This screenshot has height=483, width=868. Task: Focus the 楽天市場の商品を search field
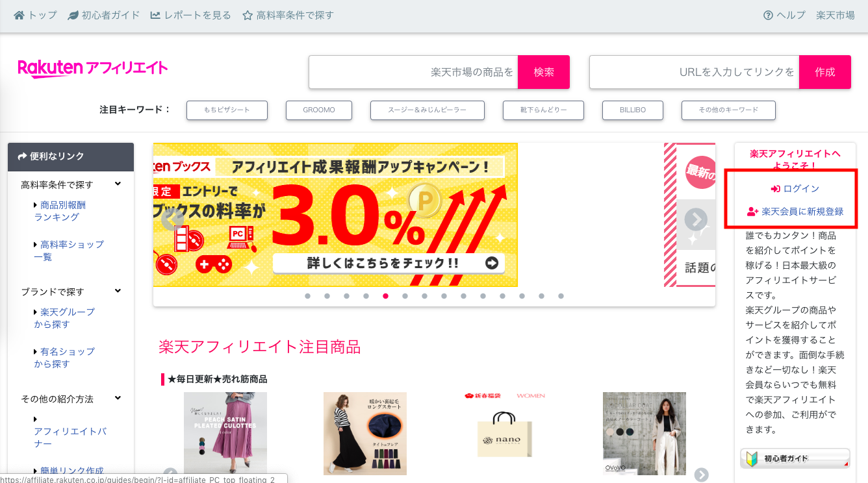tap(413, 72)
